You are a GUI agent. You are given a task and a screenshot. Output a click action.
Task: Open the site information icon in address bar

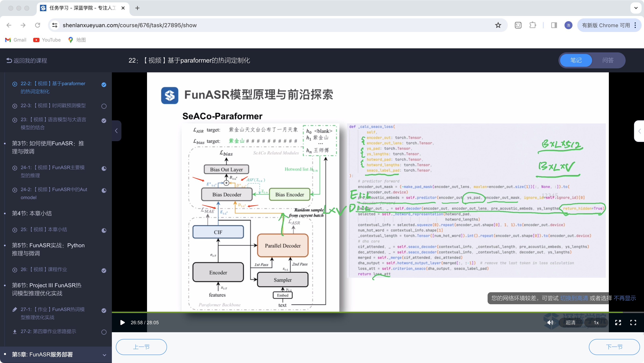tap(55, 25)
